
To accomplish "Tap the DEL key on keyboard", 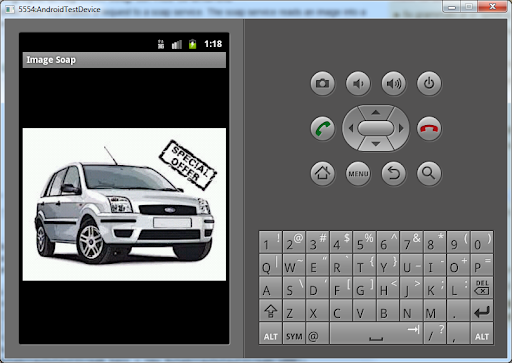I will click(x=482, y=288).
